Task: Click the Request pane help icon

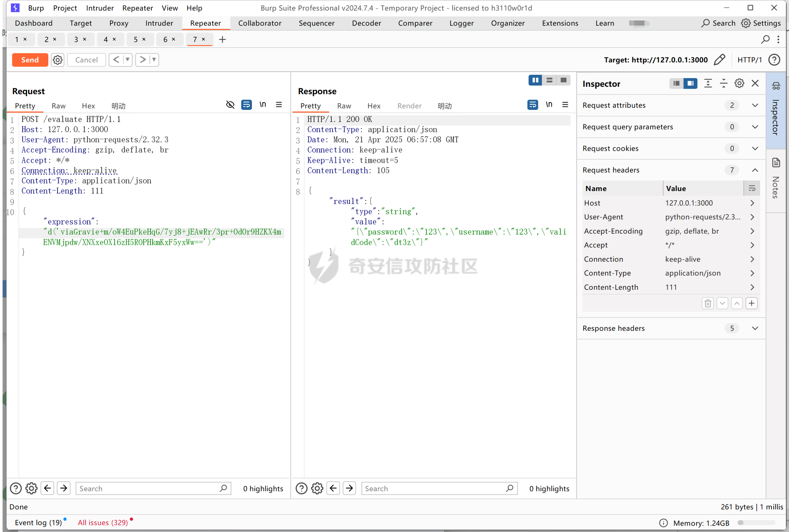Action: click(16, 489)
